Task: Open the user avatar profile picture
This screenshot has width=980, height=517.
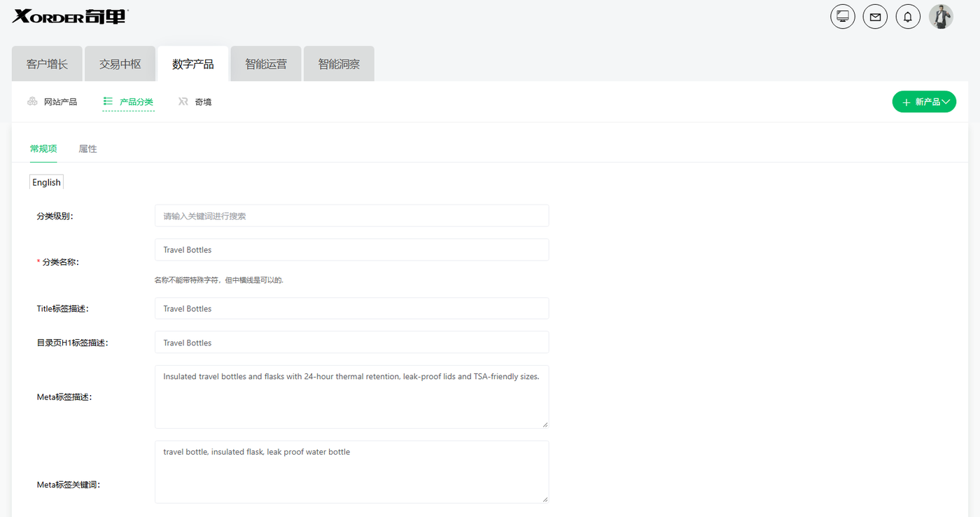Action: click(941, 16)
